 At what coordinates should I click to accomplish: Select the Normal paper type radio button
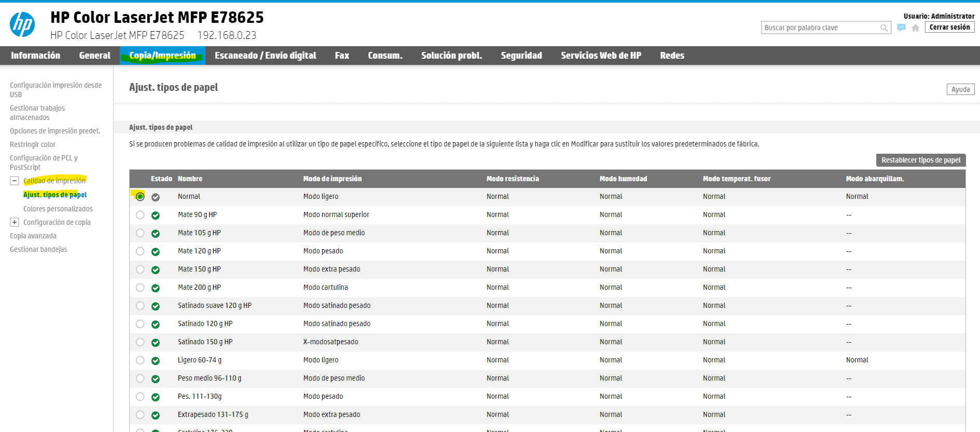(140, 196)
